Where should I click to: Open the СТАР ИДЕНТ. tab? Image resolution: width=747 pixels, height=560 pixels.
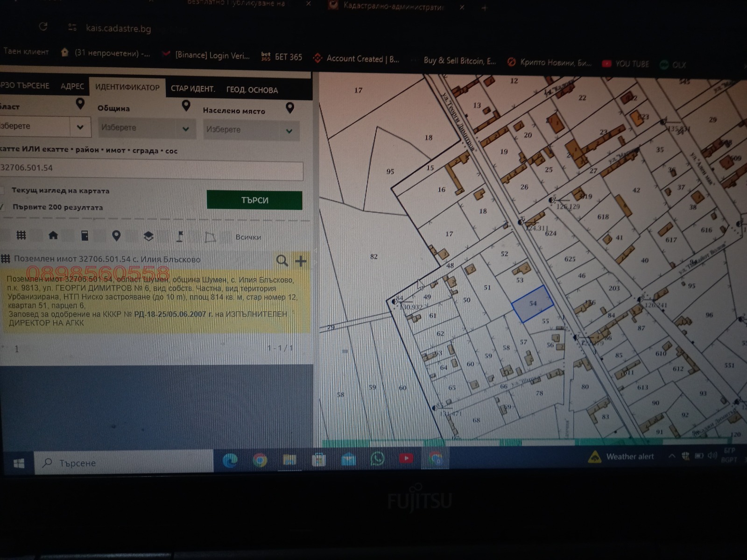point(192,89)
